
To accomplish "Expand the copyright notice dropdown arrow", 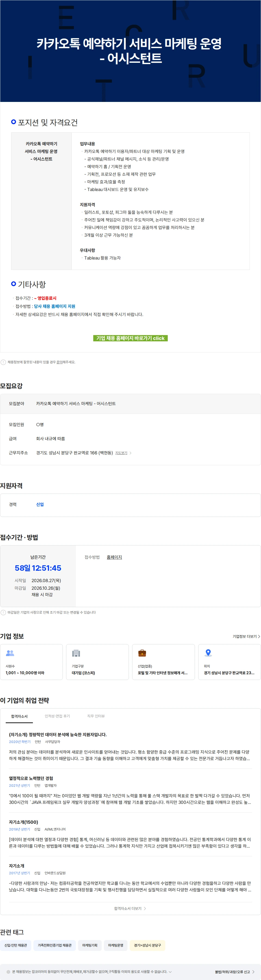I will pyautogui.click(x=170, y=972).
